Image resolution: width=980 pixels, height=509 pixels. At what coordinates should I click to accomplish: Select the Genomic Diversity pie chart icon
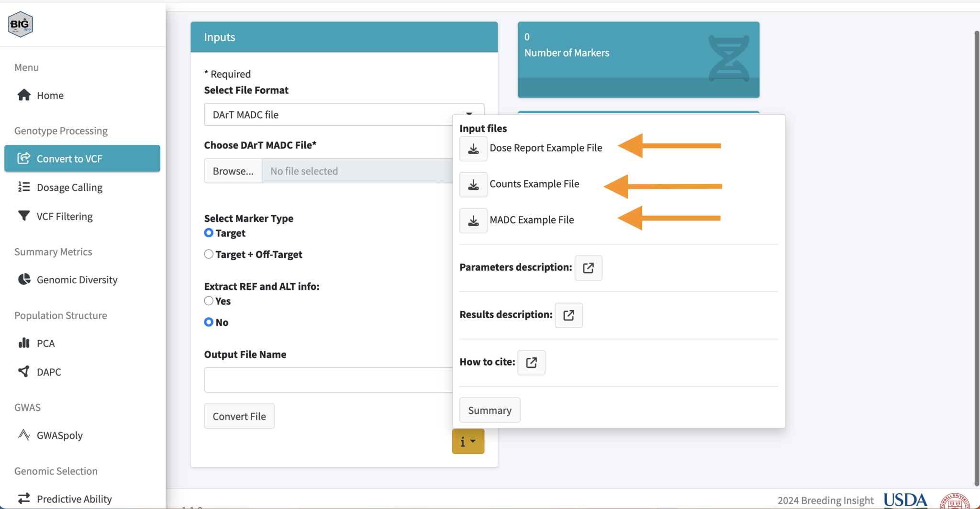pos(23,279)
